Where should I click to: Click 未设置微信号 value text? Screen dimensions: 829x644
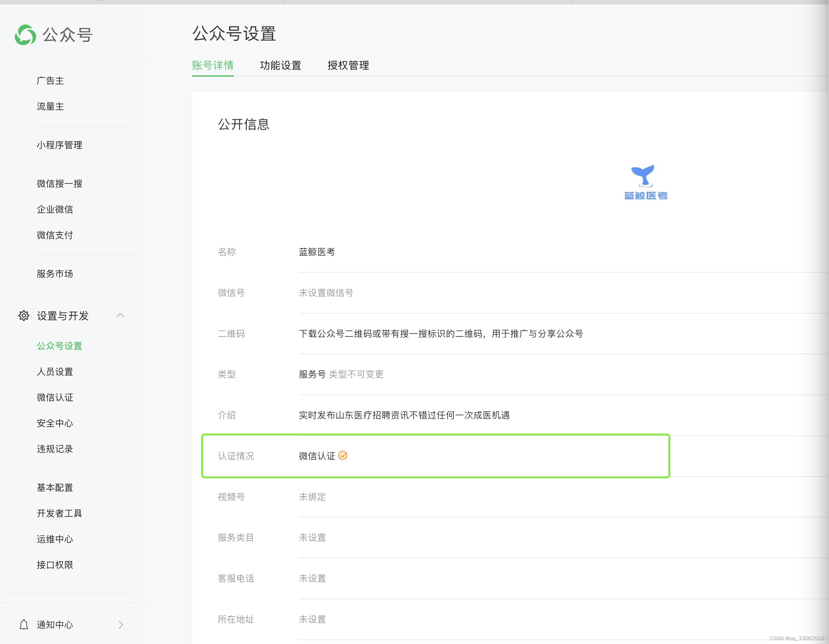(x=326, y=293)
